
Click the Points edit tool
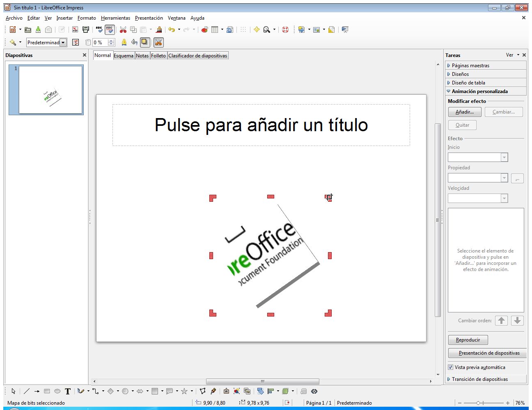(203, 391)
